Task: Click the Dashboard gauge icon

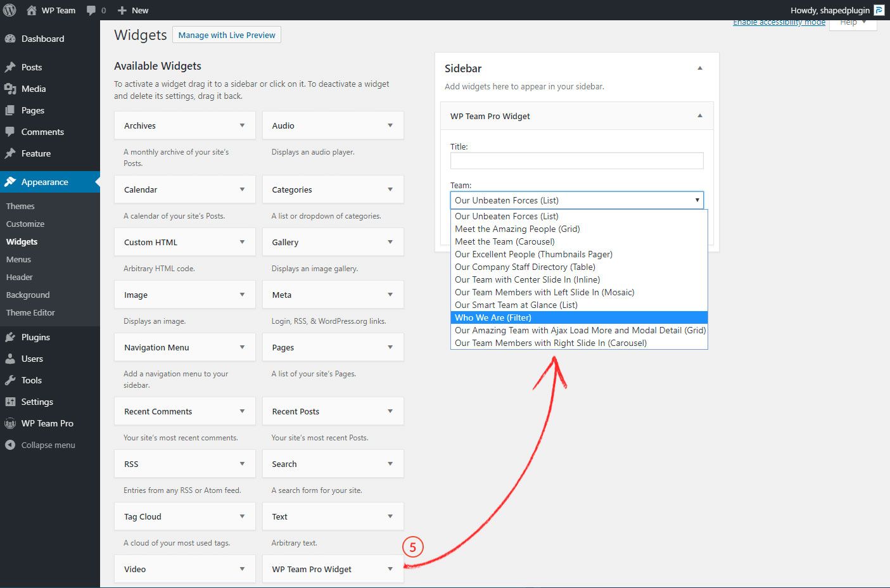Action: (x=10, y=39)
